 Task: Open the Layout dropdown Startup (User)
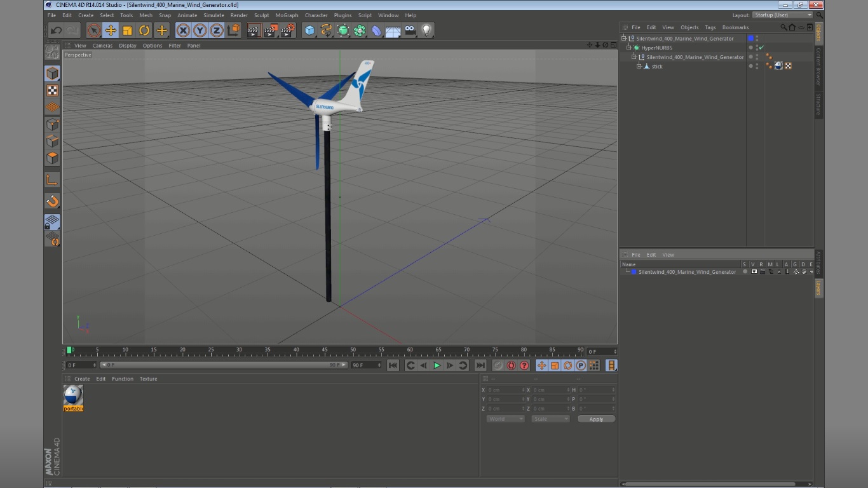point(783,15)
